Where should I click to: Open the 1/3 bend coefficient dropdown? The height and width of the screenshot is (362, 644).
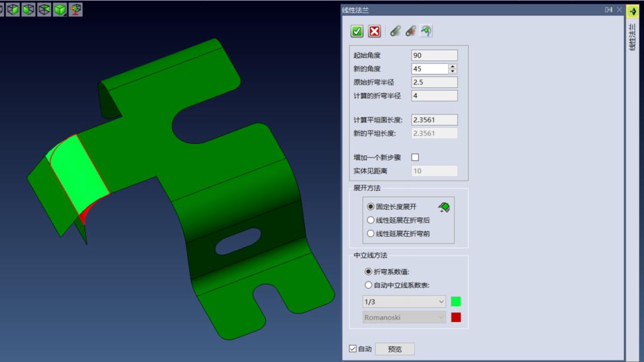404,302
